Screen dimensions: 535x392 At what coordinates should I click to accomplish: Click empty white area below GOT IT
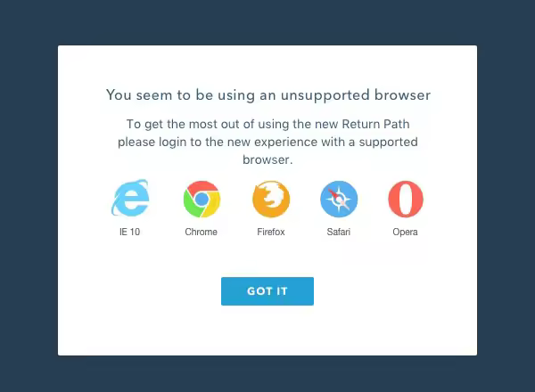267,331
